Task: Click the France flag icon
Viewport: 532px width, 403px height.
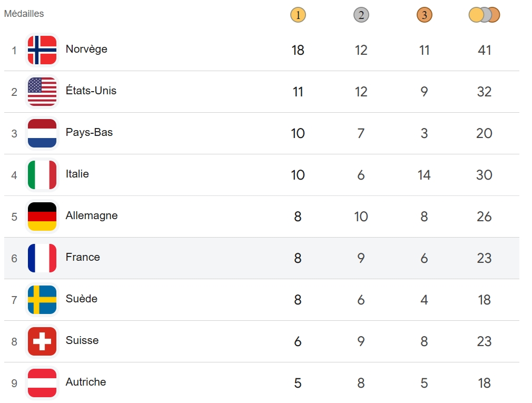Action: click(x=42, y=258)
